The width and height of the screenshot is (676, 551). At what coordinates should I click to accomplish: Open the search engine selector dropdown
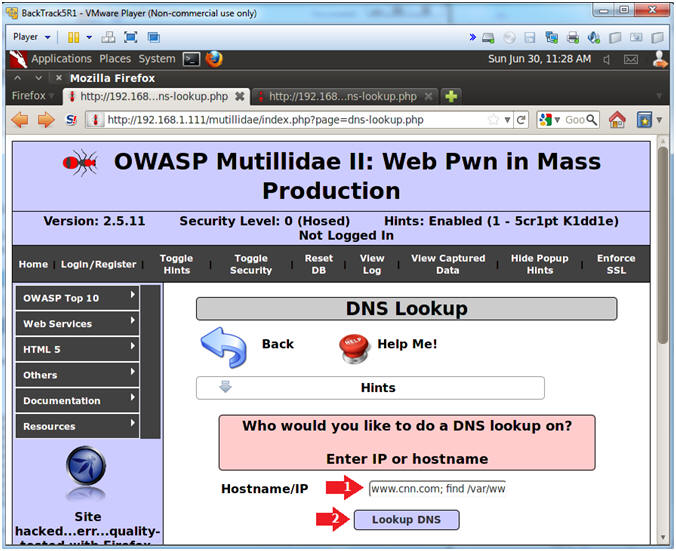click(x=550, y=119)
